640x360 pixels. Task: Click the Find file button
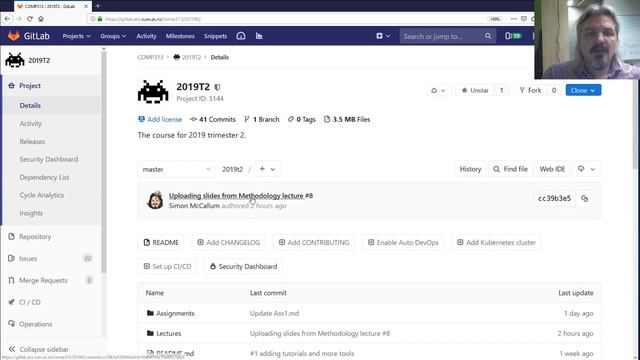(510, 169)
